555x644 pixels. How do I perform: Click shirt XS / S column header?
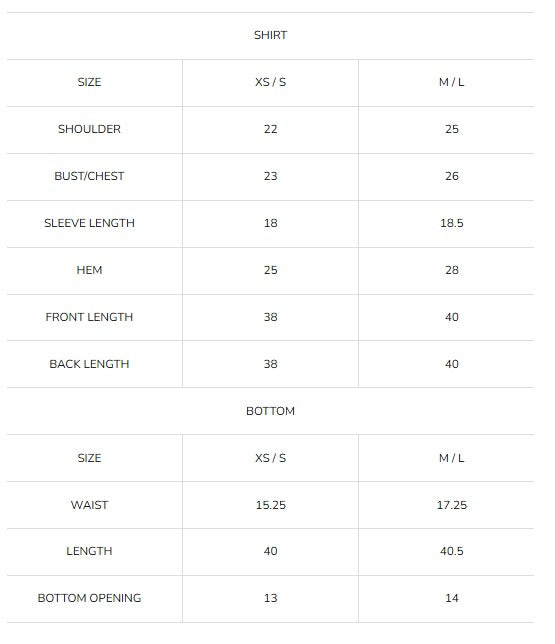[270, 82]
